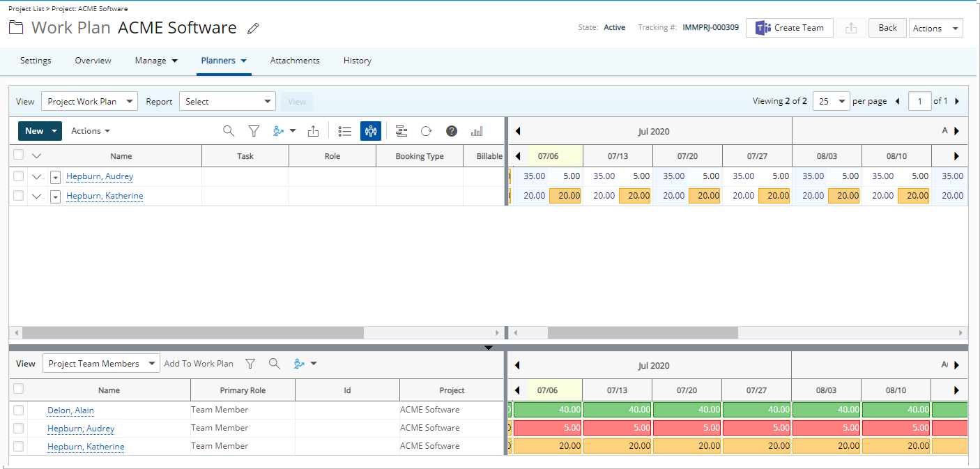980x469 pixels.
Task: Expand the Hepburn, Audrey work plan row chevron
Action: click(37, 177)
